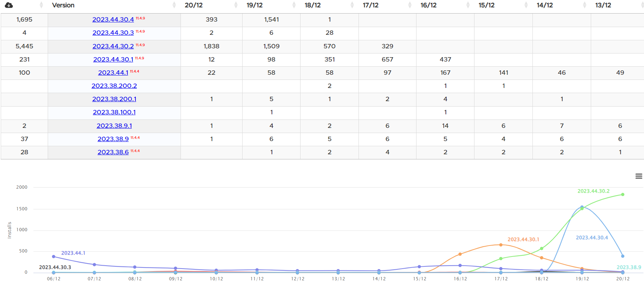
Task: Sort the 19/12 column
Action: [x=294, y=5]
